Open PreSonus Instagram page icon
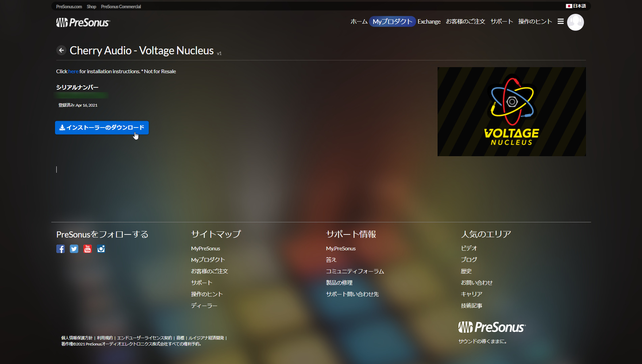Image resolution: width=642 pixels, height=364 pixels. (101, 249)
